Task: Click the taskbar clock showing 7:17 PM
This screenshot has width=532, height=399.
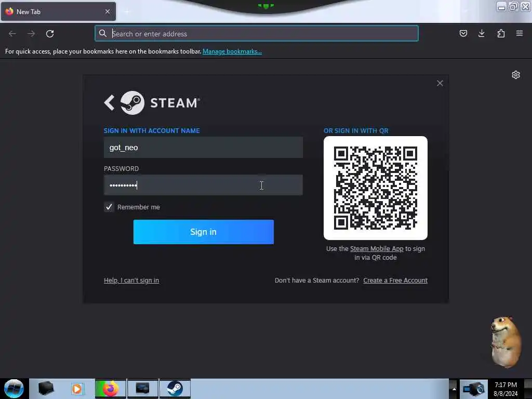Action: [506, 389]
